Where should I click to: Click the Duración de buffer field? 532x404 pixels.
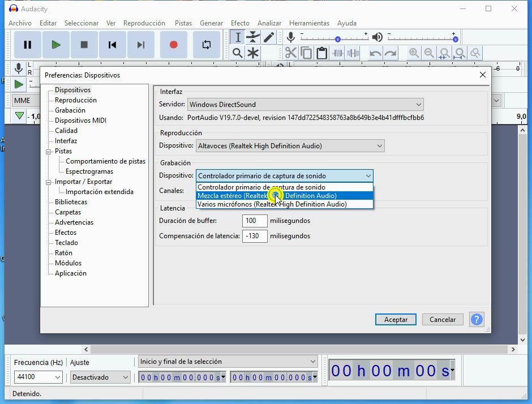[x=255, y=221]
